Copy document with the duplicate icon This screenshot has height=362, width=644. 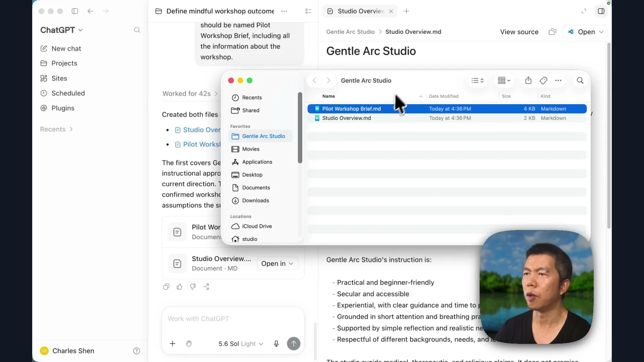point(552,32)
